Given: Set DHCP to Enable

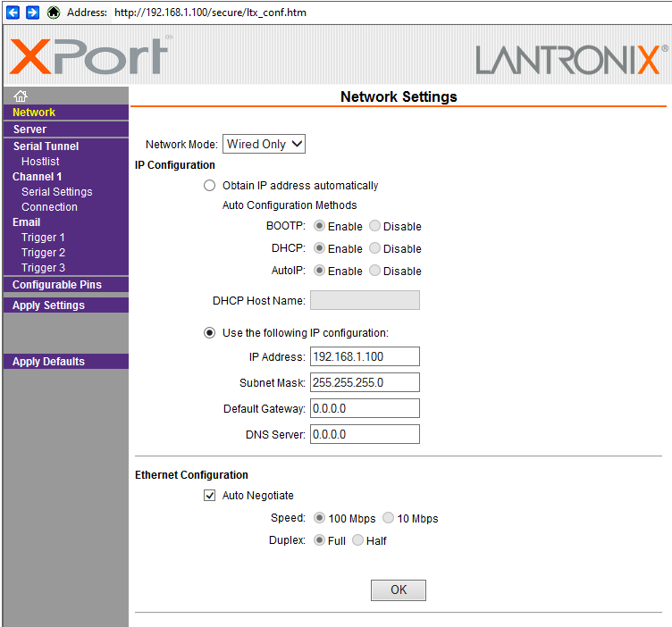Looking at the screenshot, I should 319,248.
